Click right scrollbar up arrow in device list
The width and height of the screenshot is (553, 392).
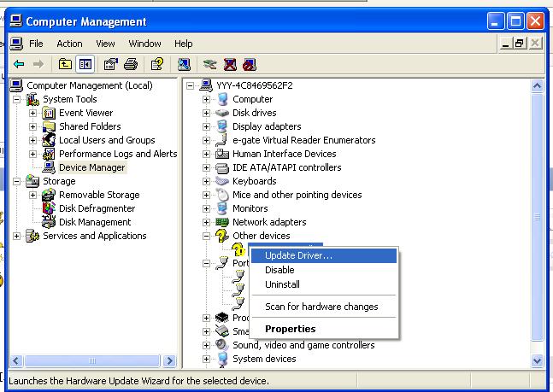tap(537, 85)
